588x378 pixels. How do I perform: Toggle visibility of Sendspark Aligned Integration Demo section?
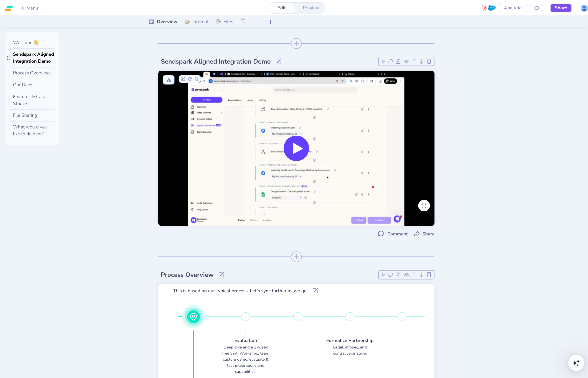[406, 61]
